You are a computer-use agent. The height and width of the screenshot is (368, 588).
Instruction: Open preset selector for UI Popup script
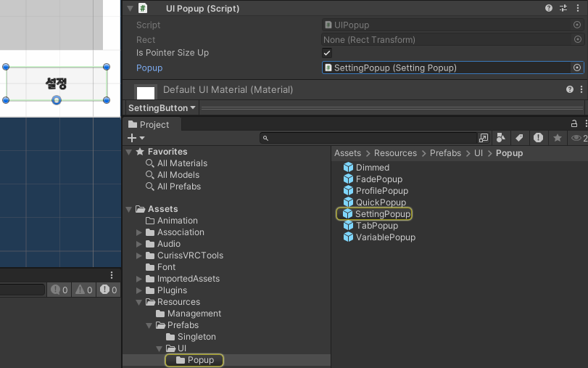coord(563,8)
